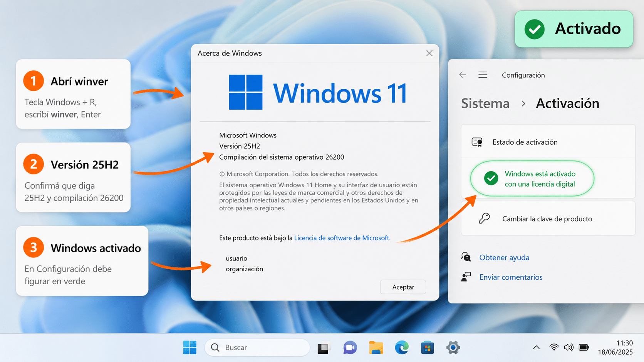Go to Sistema breadcrumb in Configuración
This screenshot has height=362, width=644.
[x=485, y=103]
